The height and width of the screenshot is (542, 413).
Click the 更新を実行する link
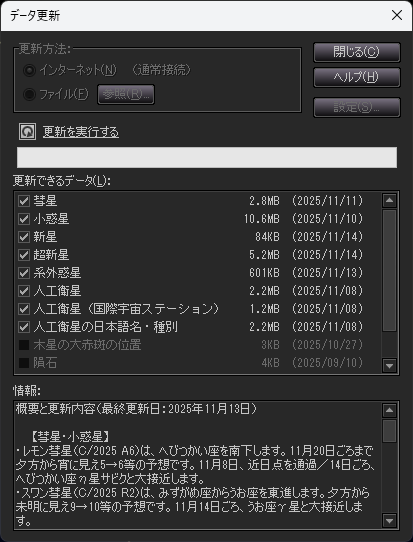[81, 132]
